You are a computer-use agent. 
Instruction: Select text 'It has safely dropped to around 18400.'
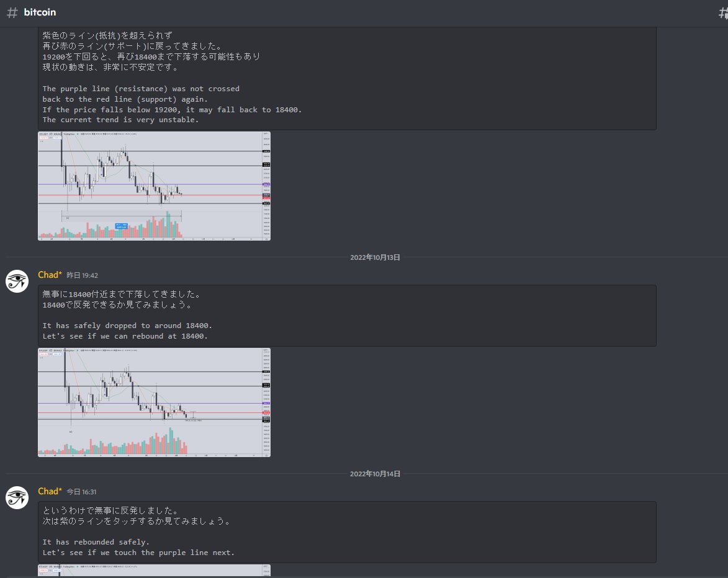pyautogui.click(x=127, y=326)
